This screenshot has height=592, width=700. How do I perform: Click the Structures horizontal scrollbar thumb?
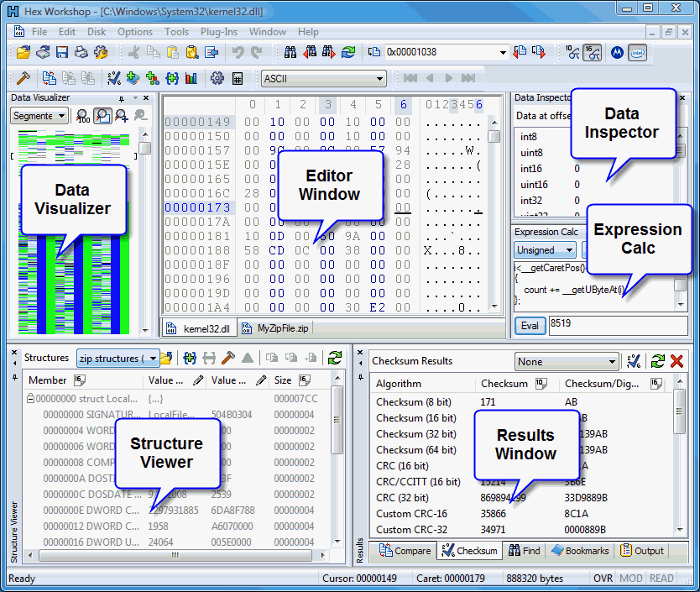tap(175, 555)
